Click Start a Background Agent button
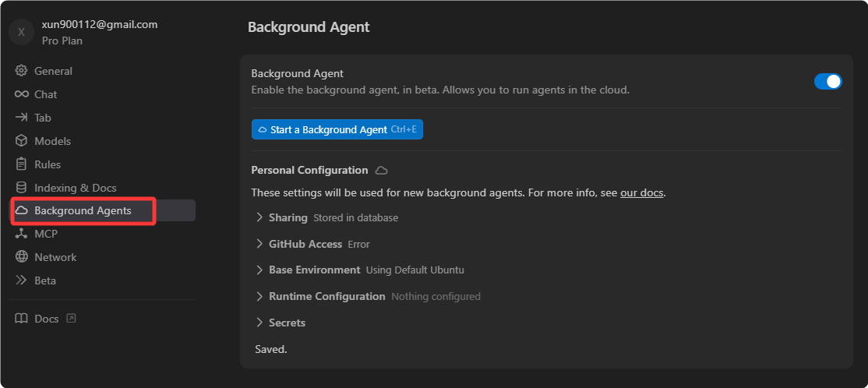The width and height of the screenshot is (868, 388). click(337, 129)
